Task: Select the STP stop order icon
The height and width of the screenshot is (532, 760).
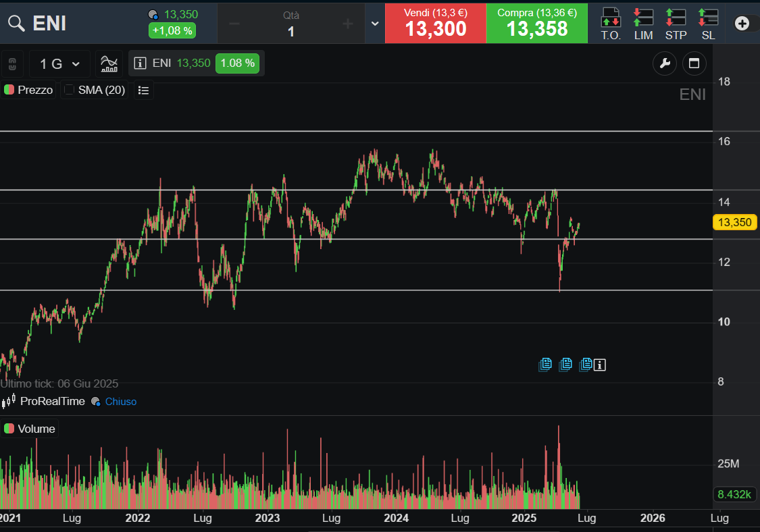Action: [x=676, y=23]
